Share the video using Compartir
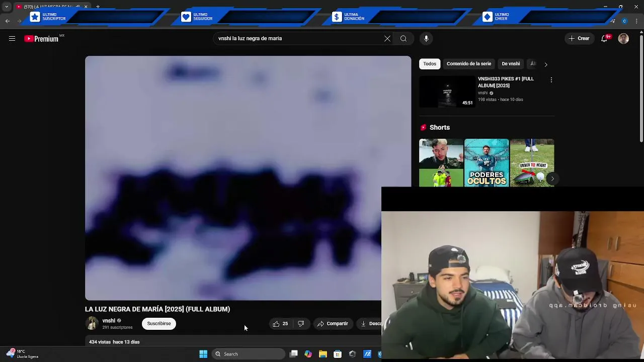This screenshot has width=644, height=362. (333, 324)
